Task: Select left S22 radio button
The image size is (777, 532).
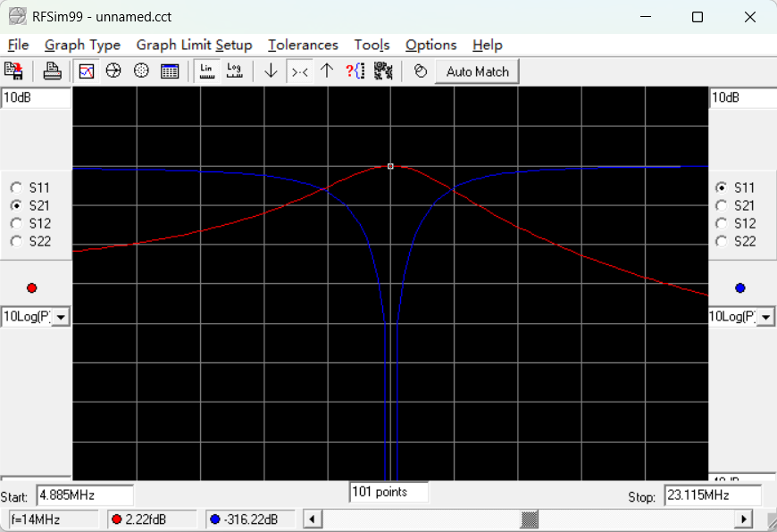Action: click(16, 241)
